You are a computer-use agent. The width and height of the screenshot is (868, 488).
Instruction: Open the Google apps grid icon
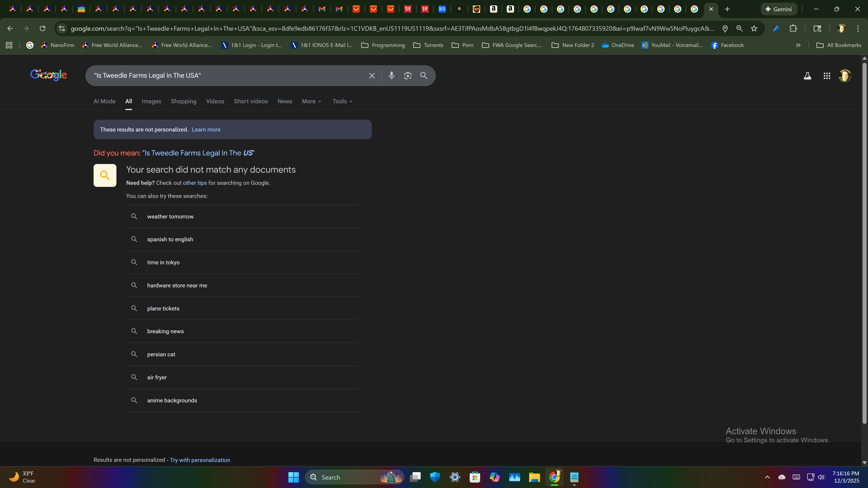point(827,76)
